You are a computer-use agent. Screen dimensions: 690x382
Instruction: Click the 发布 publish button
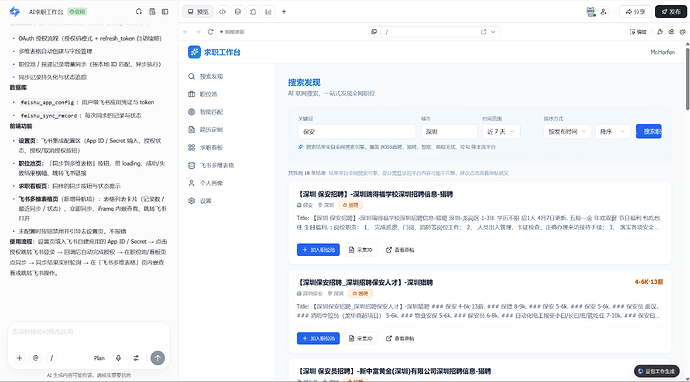(x=671, y=12)
